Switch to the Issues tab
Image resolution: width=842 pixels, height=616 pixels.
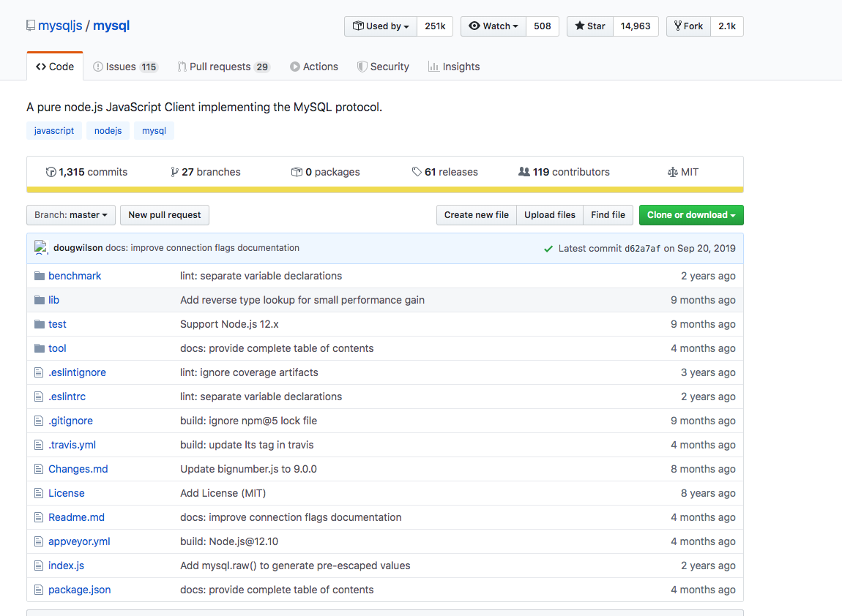click(125, 66)
